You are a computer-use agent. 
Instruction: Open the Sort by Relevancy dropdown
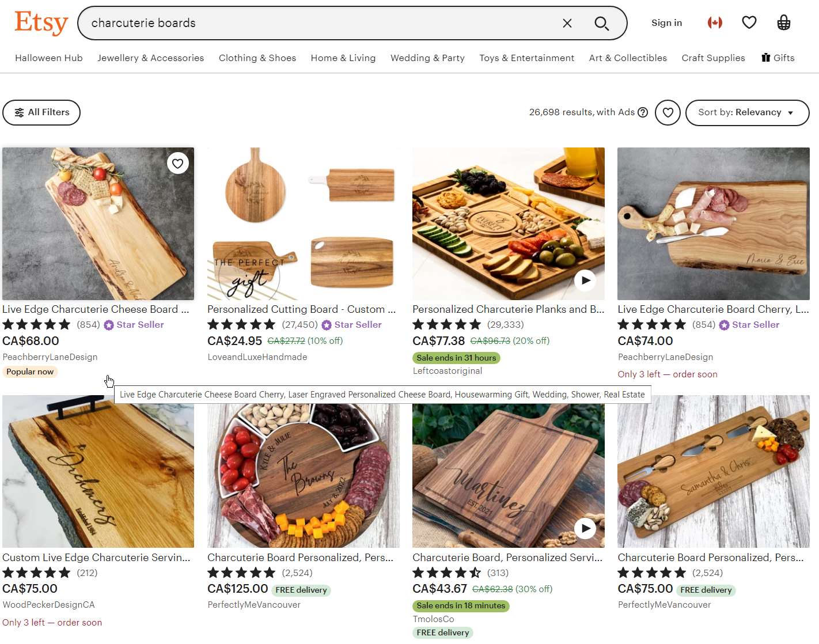(x=747, y=112)
